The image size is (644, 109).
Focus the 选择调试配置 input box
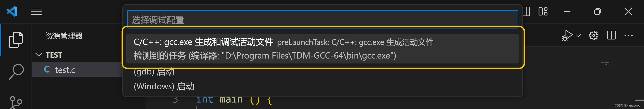[x=322, y=20]
